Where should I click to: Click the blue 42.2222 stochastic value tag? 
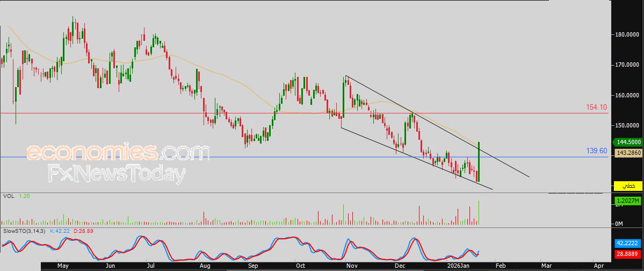pyautogui.click(x=627, y=243)
